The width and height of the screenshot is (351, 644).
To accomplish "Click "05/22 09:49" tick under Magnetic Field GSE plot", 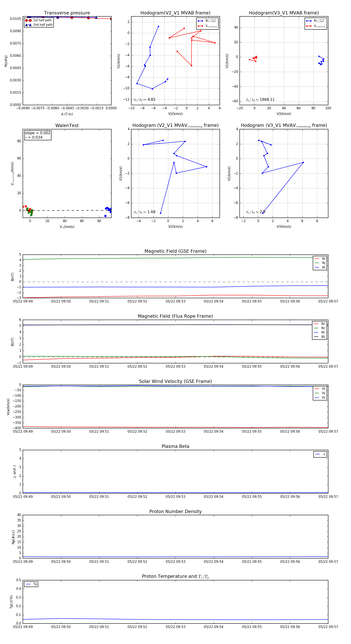I will (23, 301).
